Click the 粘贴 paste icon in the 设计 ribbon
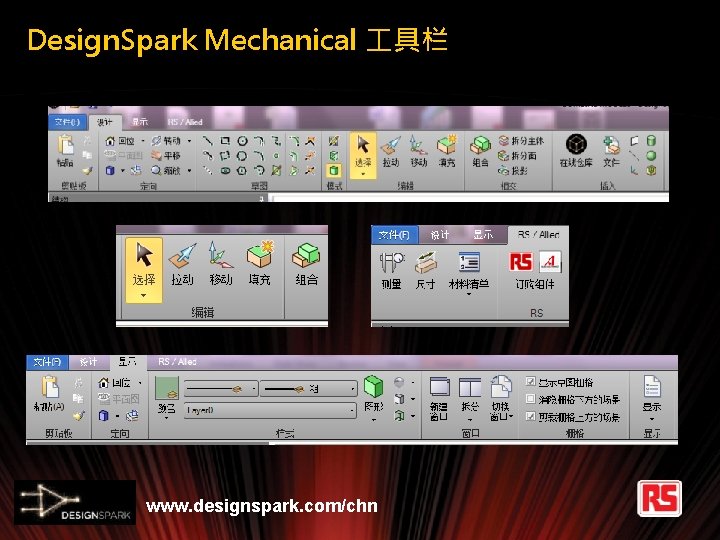720x540 pixels. [x=65, y=146]
